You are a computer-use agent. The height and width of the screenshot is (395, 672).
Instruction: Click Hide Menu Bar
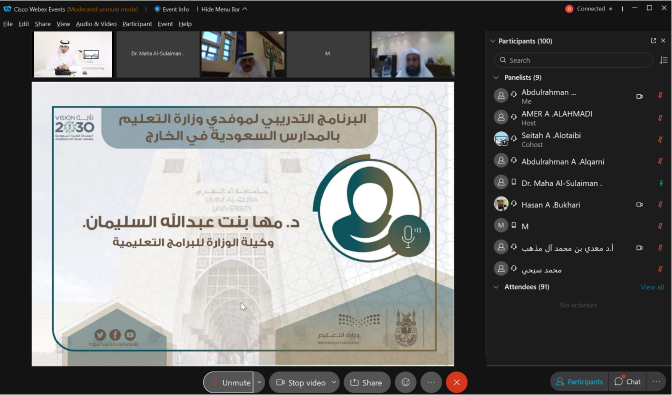pos(224,9)
